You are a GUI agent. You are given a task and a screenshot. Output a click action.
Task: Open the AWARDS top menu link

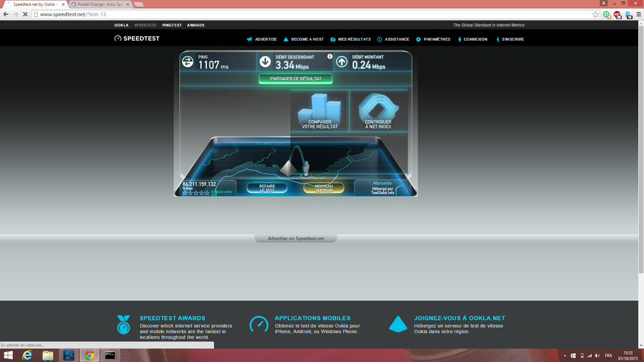[195, 25]
